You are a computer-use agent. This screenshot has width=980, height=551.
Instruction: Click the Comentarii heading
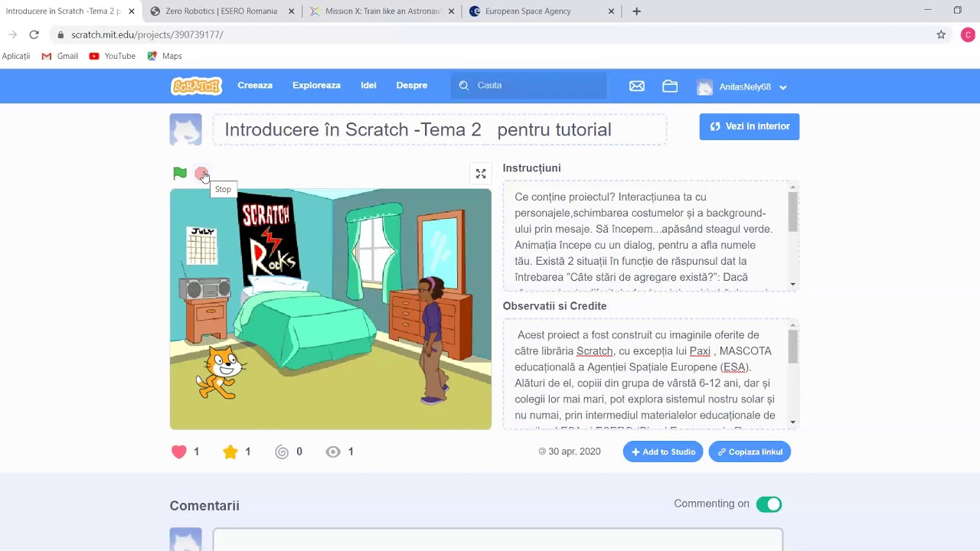click(204, 506)
